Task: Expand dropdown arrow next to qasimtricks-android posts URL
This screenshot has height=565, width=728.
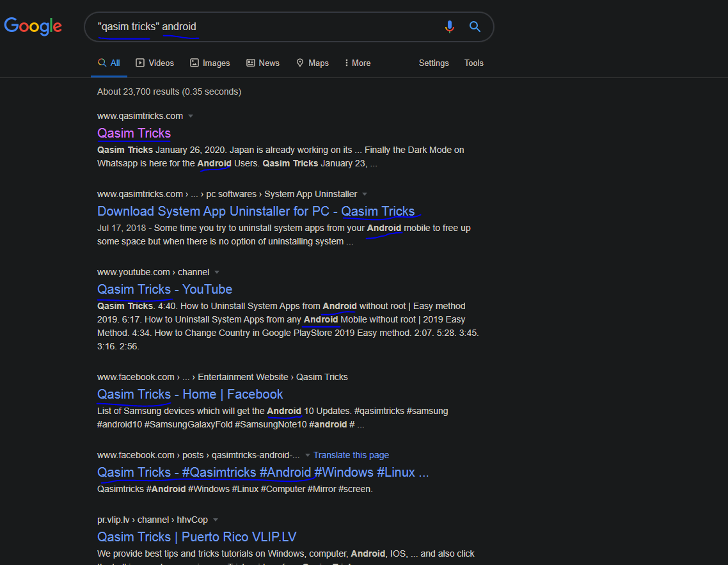Action: click(307, 455)
